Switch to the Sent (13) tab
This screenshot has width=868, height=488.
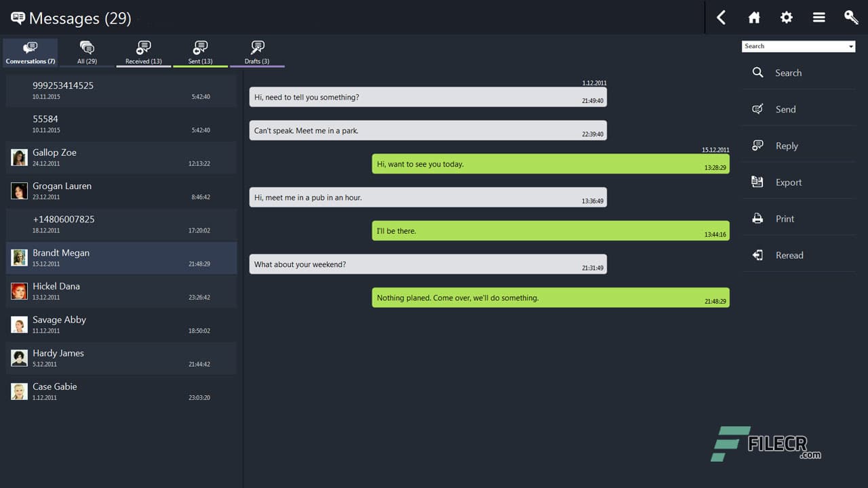tap(200, 52)
